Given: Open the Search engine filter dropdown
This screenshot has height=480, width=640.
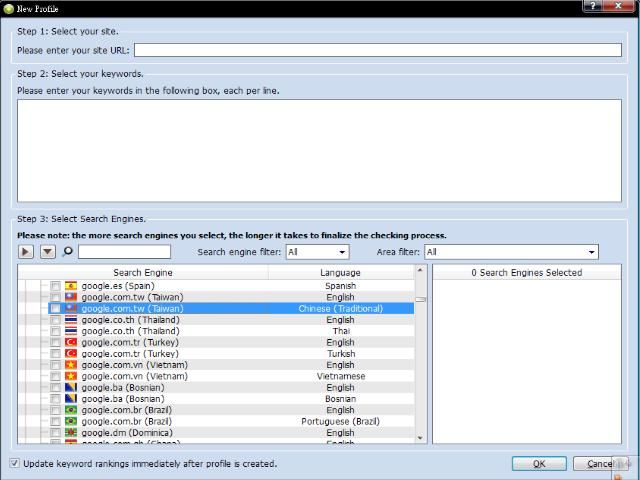Looking at the screenshot, I should coord(317,252).
